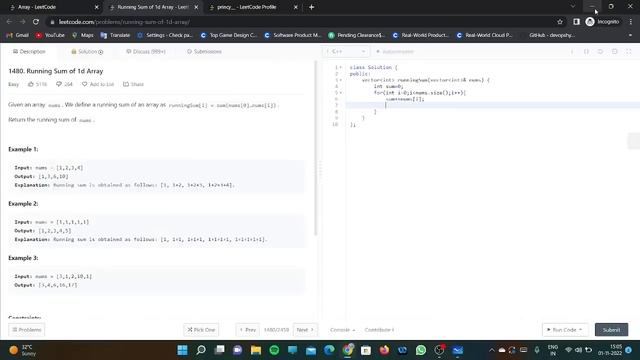
Task: Go forward with the browser forward arrow
Action: pyautogui.click(x=22, y=22)
